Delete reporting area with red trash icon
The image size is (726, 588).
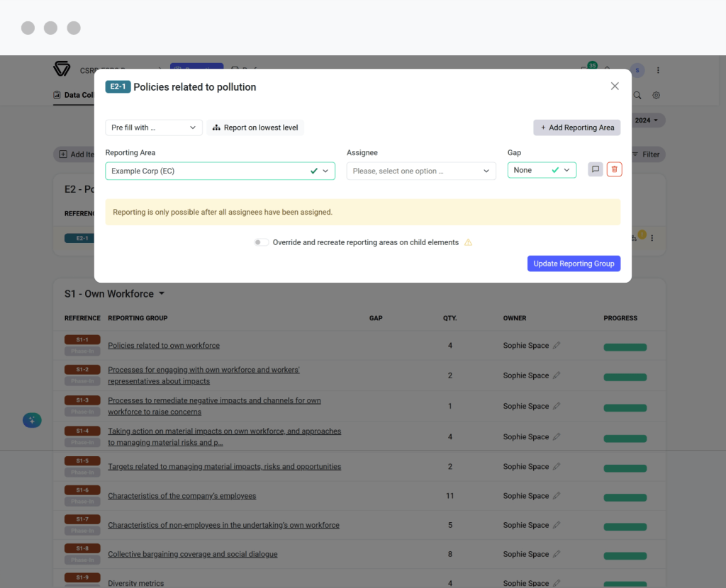pyautogui.click(x=614, y=169)
